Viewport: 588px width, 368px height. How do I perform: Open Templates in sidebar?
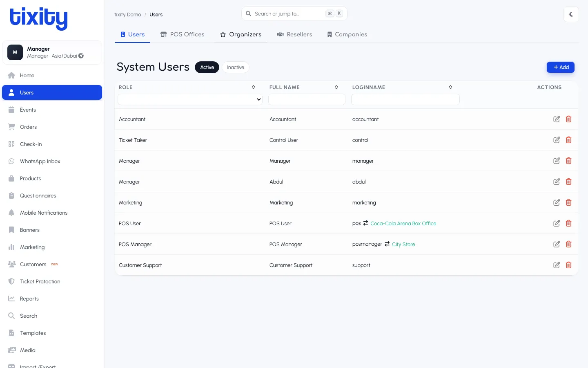pyautogui.click(x=52, y=333)
